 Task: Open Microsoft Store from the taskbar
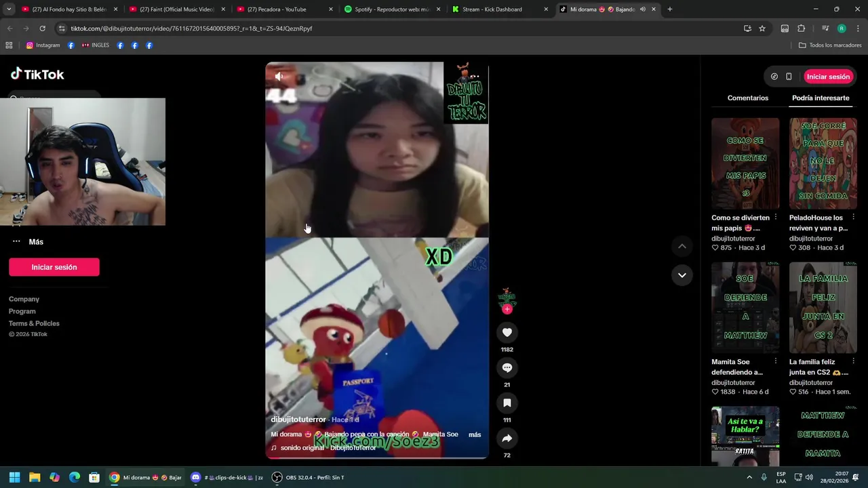94,477
